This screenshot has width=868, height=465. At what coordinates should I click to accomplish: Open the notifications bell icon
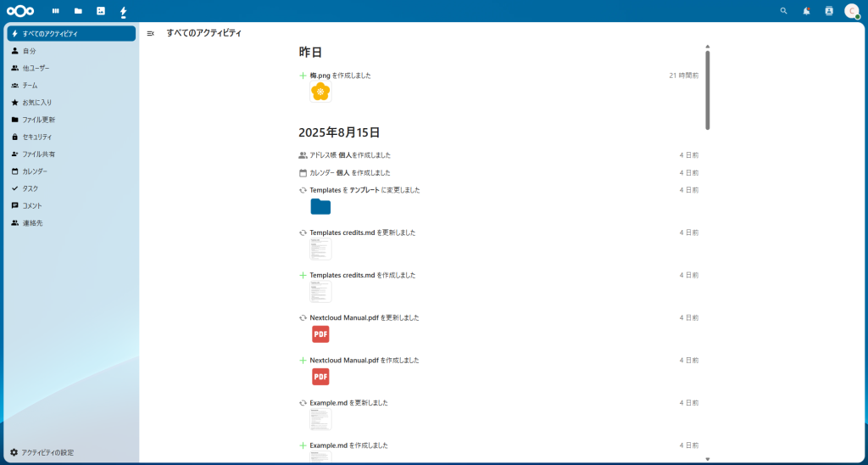[806, 11]
